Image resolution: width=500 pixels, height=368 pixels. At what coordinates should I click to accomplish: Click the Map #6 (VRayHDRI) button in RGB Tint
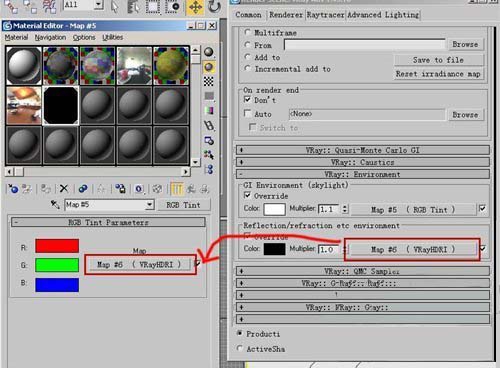tap(140, 265)
